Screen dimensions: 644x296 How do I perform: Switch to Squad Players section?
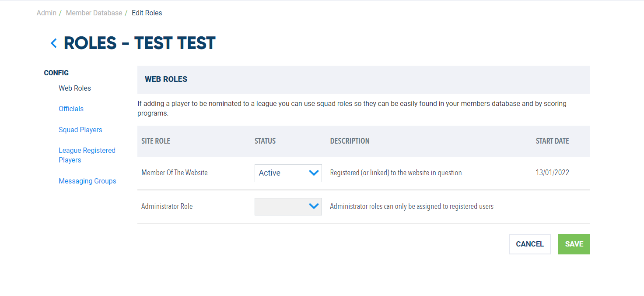coord(80,130)
